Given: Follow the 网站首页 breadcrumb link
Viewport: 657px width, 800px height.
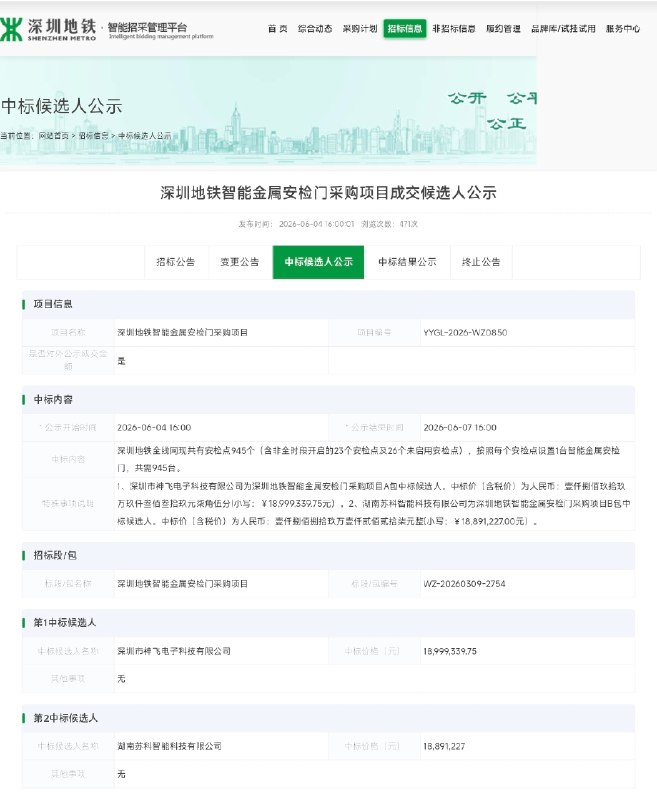Looking at the screenshot, I should pyautogui.click(x=54, y=136).
